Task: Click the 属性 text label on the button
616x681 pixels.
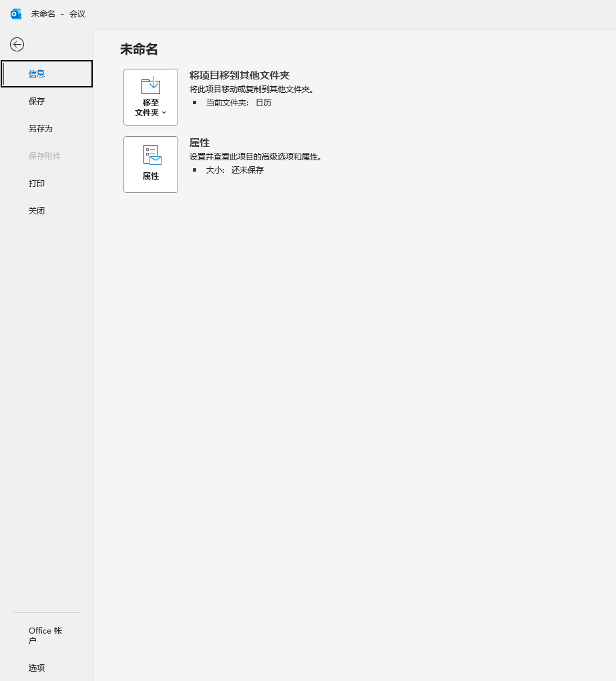Action: [151, 176]
